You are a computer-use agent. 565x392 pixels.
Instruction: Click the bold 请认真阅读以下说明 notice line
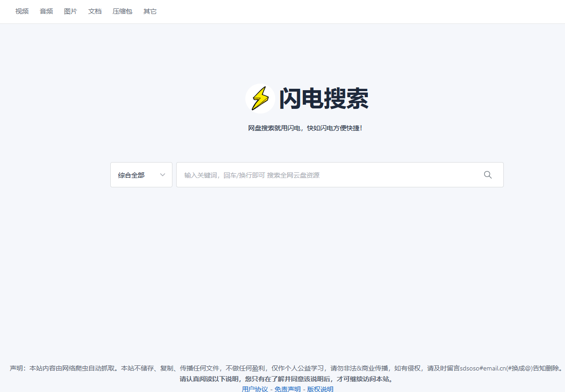pos(286,379)
